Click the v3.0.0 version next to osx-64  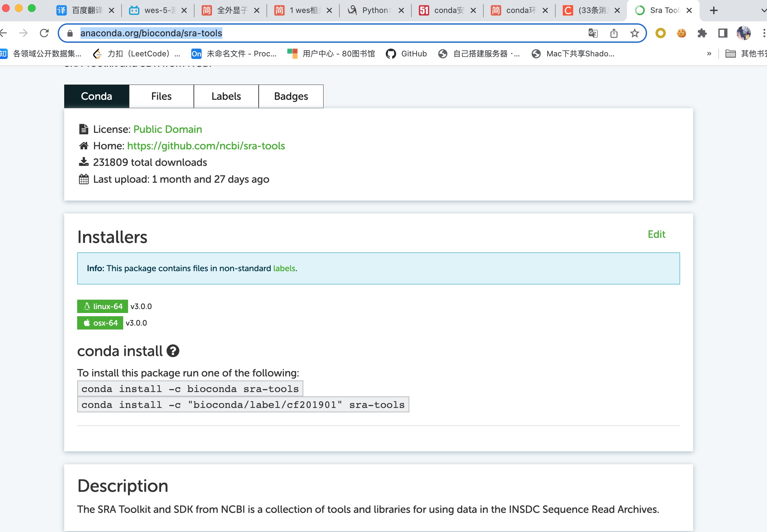pyautogui.click(x=136, y=323)
